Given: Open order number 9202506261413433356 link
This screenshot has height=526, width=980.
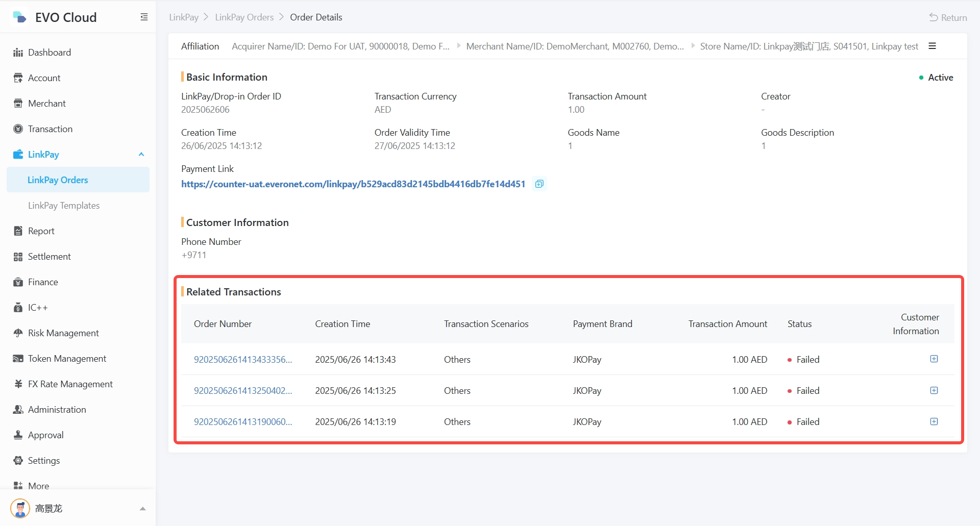Looking at the screenshot, I should 243,360.
